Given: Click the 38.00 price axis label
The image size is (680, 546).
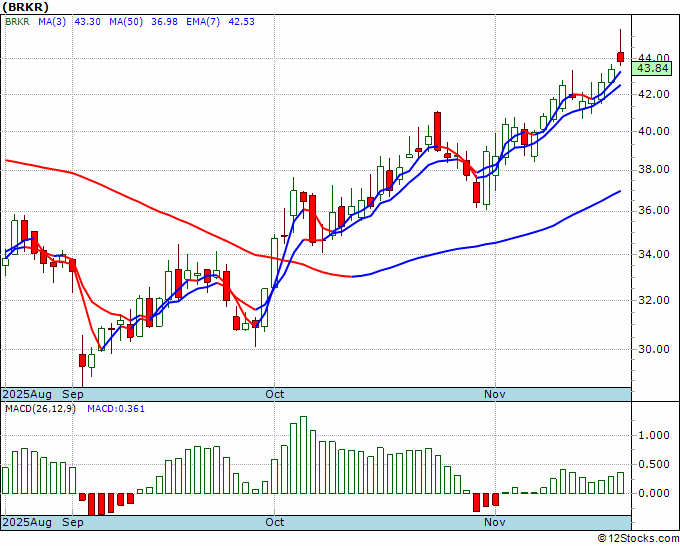Looking at the screenshot, I should coord(654,169).
